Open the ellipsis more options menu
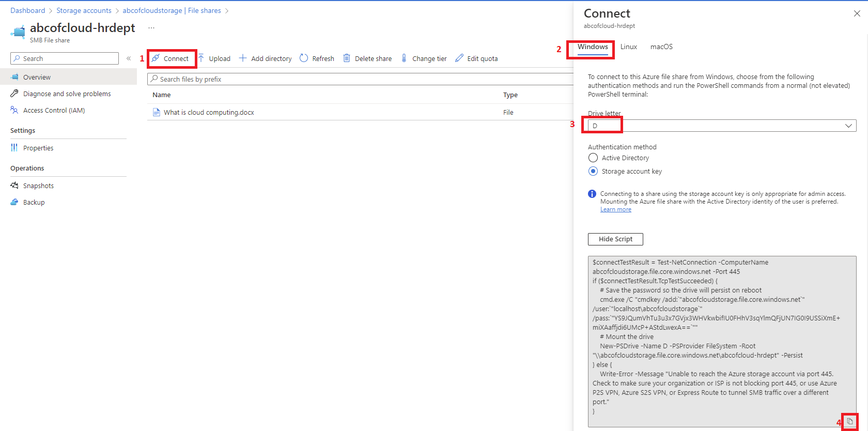Image resolution: width=868 pixels, height=431 pixels. click(x=151, y=28)
